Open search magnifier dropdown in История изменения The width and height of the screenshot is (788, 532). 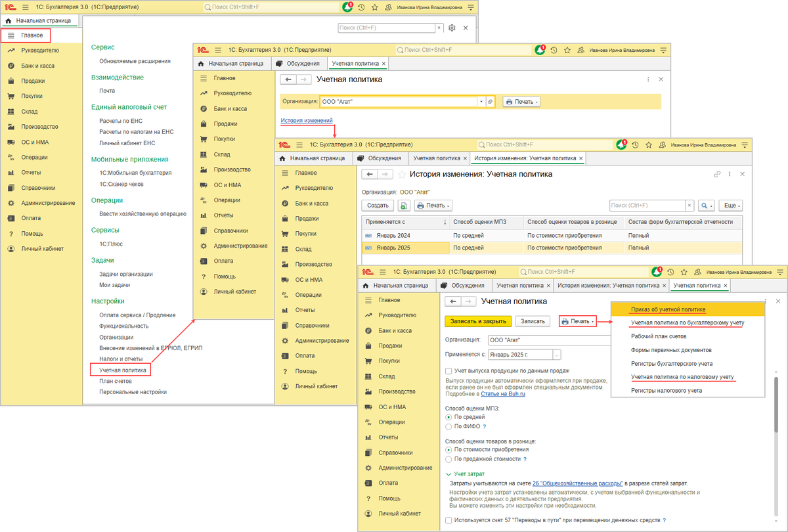pyautogui.click(x=706, y=206)
